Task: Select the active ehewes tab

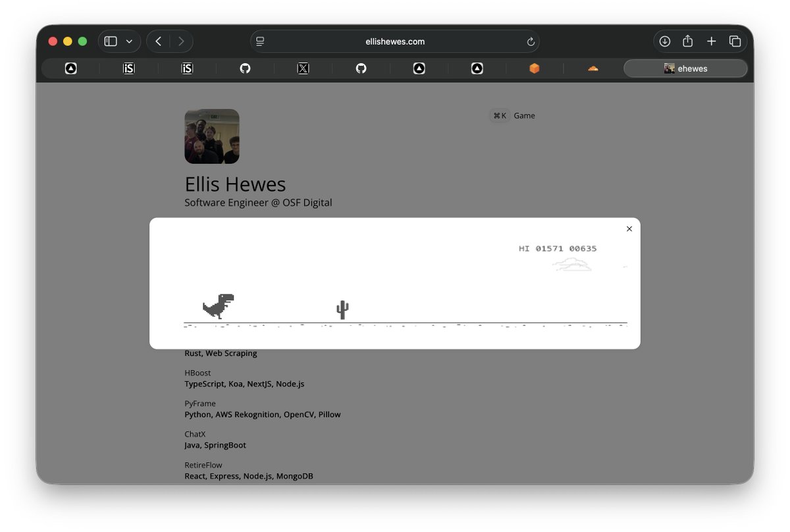Action: click(x=685, y=68)
